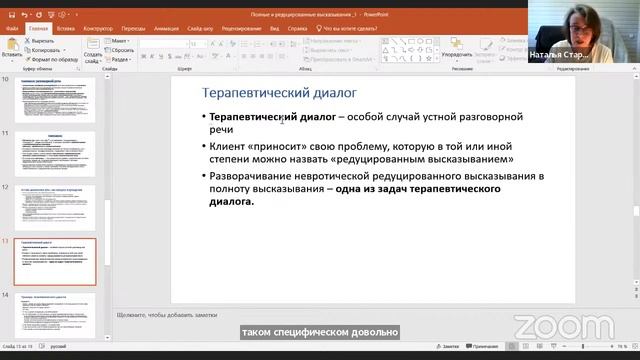Align text right
The image size is (640, 360).
click(262, 56)
